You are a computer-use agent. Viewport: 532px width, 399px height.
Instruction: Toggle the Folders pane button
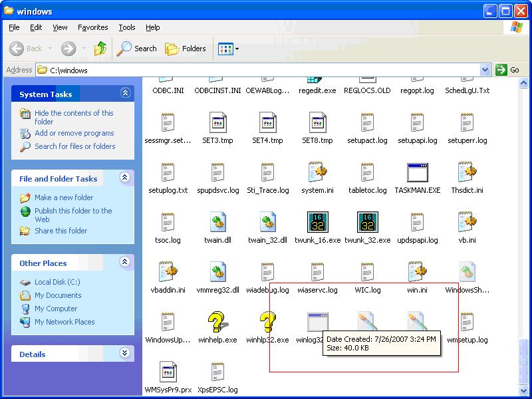coord(186,49)
